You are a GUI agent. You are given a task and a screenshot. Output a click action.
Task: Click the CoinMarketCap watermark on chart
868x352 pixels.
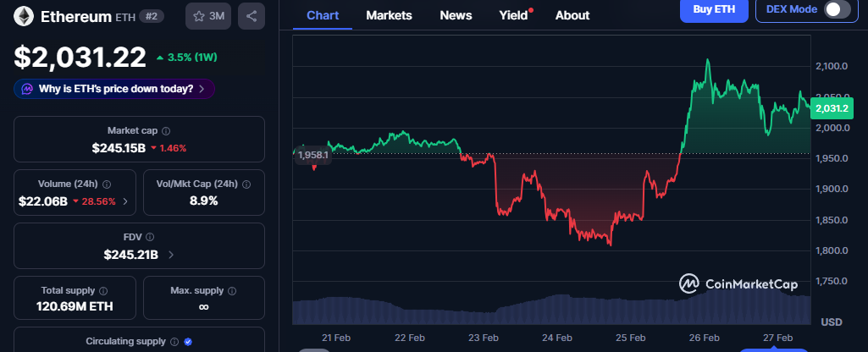(x=738, y=284)
